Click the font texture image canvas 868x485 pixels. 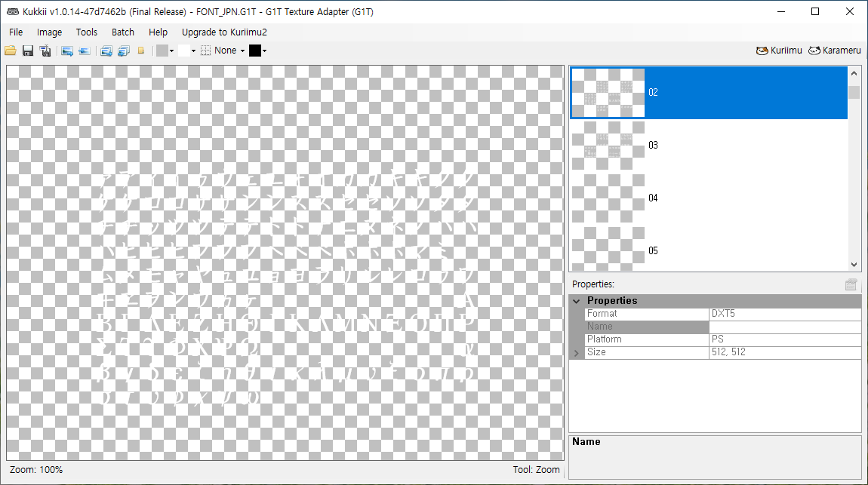[285, 262]
